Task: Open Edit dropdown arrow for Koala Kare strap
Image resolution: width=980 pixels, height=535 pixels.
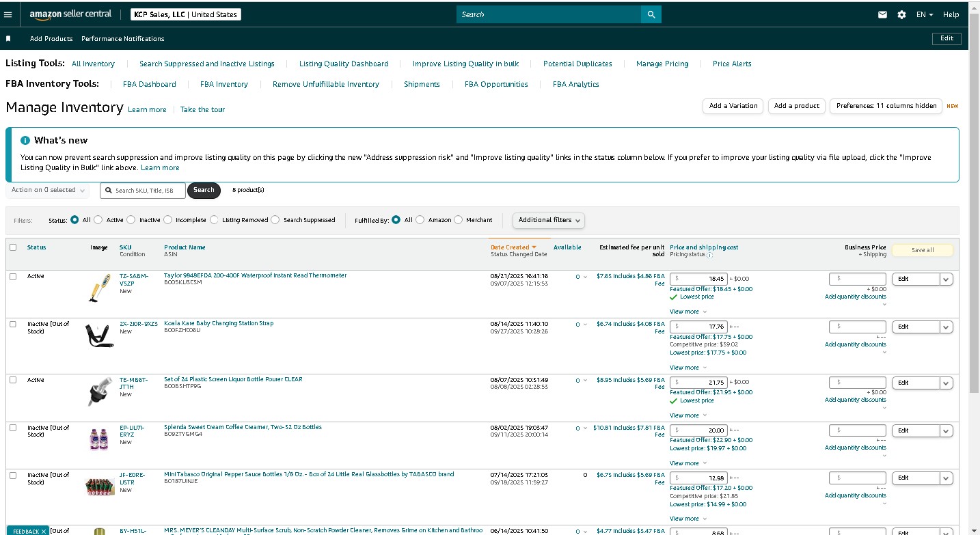Action: [947, 327]
